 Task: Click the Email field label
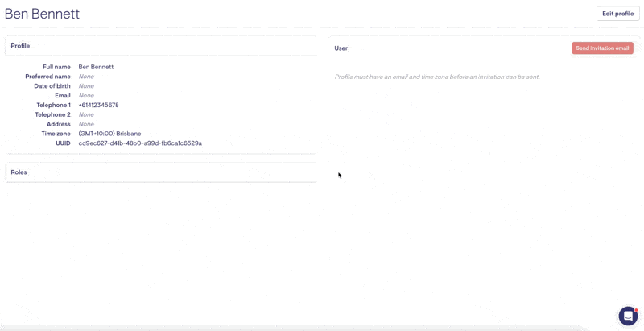click(x=63, y=96)
